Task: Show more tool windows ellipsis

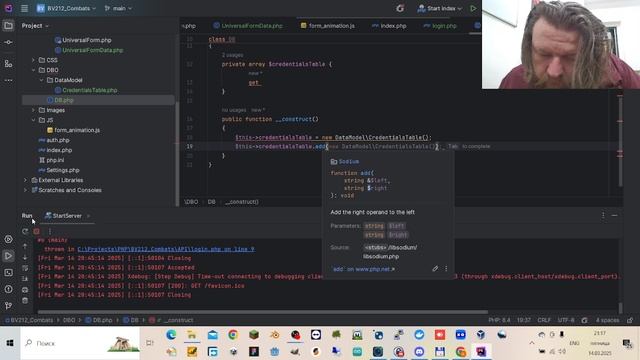Action: coord(8,80)
